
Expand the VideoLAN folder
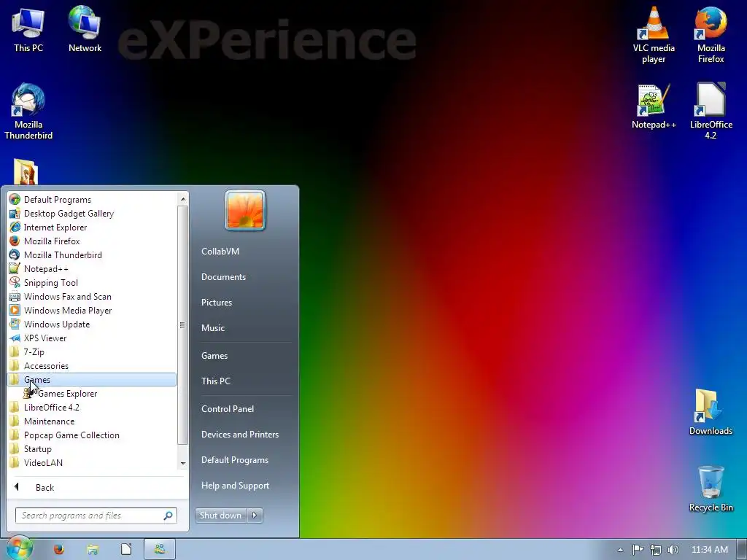[92, 462]
